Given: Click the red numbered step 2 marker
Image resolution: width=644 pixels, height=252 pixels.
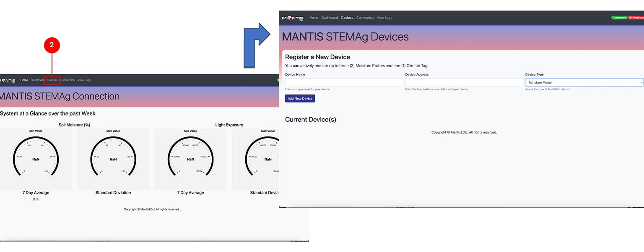Looking at the screenshot, I should [52, 45].
